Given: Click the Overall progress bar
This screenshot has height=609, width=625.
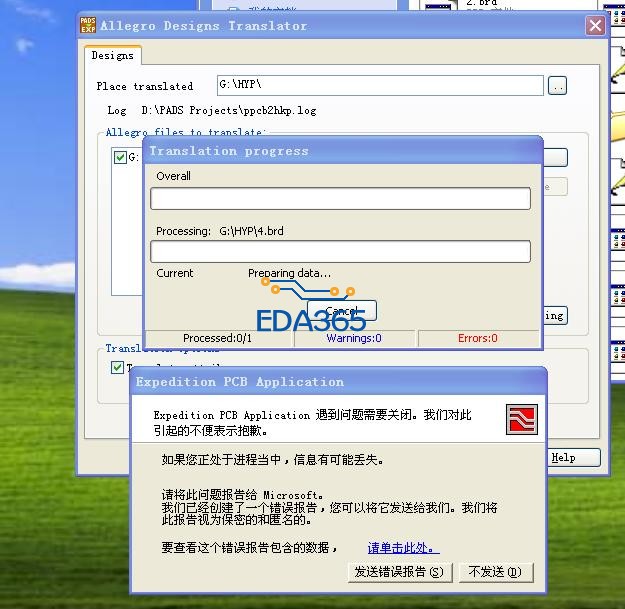Looking at the screenshot, I should [x=340, y=198].
